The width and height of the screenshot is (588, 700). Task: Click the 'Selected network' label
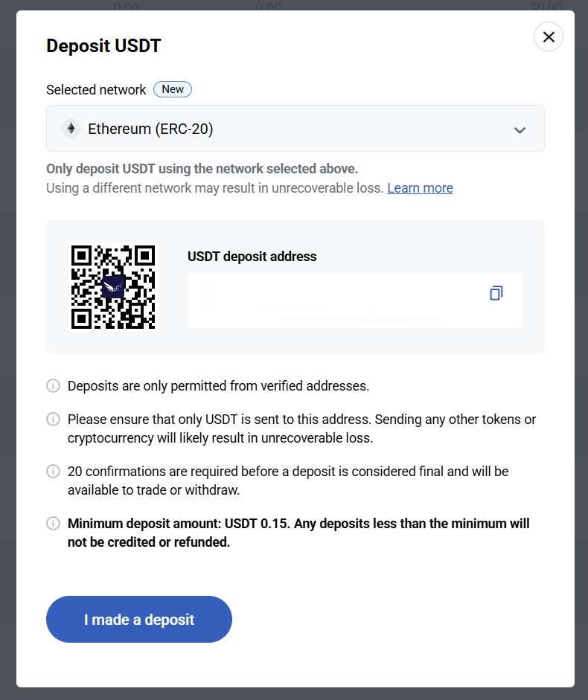tap(96, 90)
